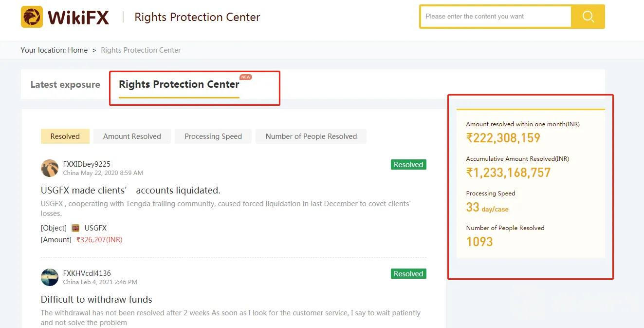Go to Home in the breadcrumb
644x328 pixels.
(78, 50)
